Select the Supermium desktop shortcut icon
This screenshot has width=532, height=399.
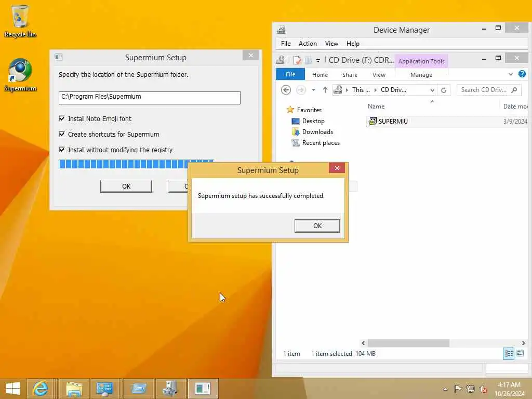(20, 75)
